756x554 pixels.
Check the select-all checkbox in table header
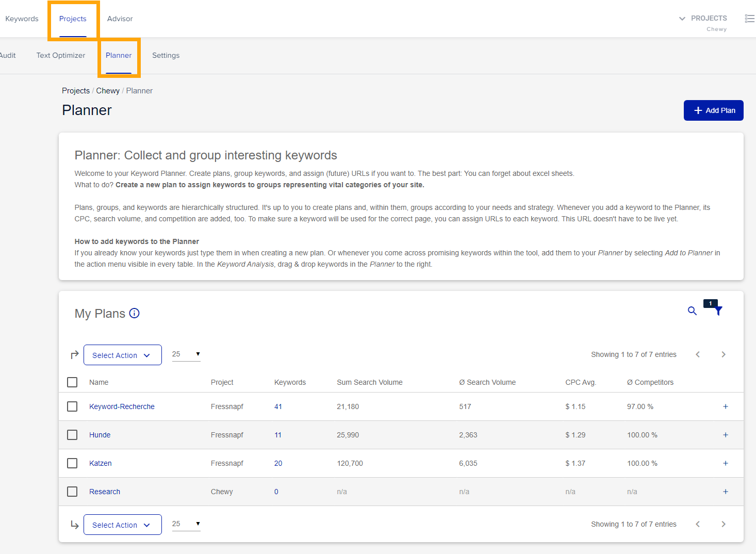(72, 382)
